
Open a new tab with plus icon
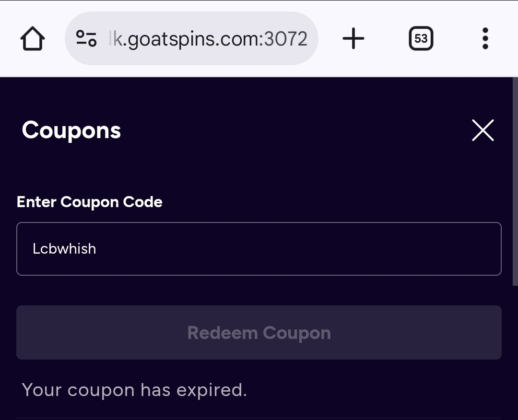pos(353,38)
